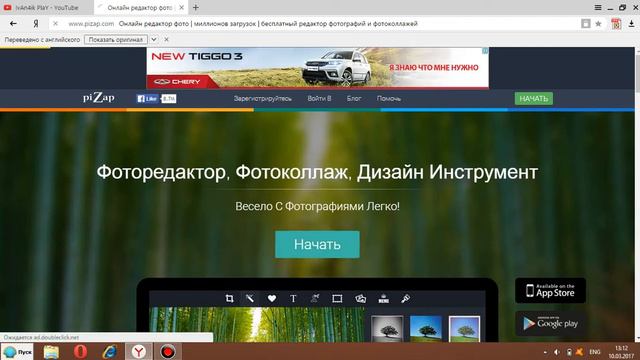Open a new browser tab

tap(196, 7)
